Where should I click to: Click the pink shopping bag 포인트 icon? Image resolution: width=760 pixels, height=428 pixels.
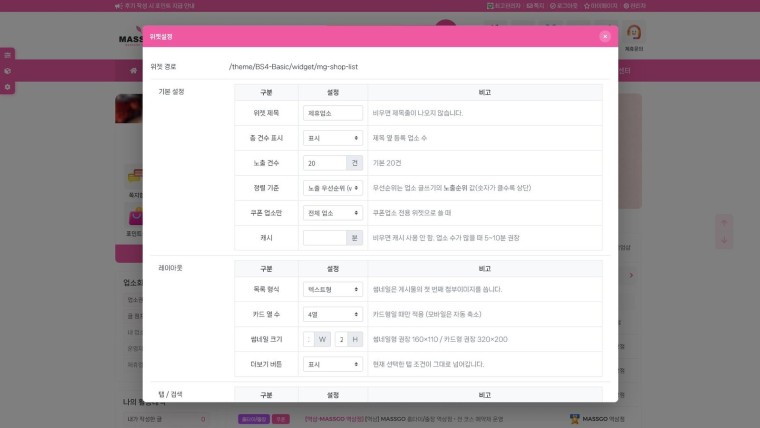coord(136,217)
